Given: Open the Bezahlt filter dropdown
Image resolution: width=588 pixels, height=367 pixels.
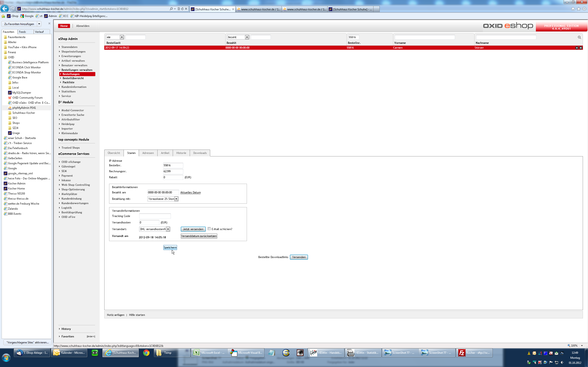Looking at the screenshot, I should coord(247,37).
